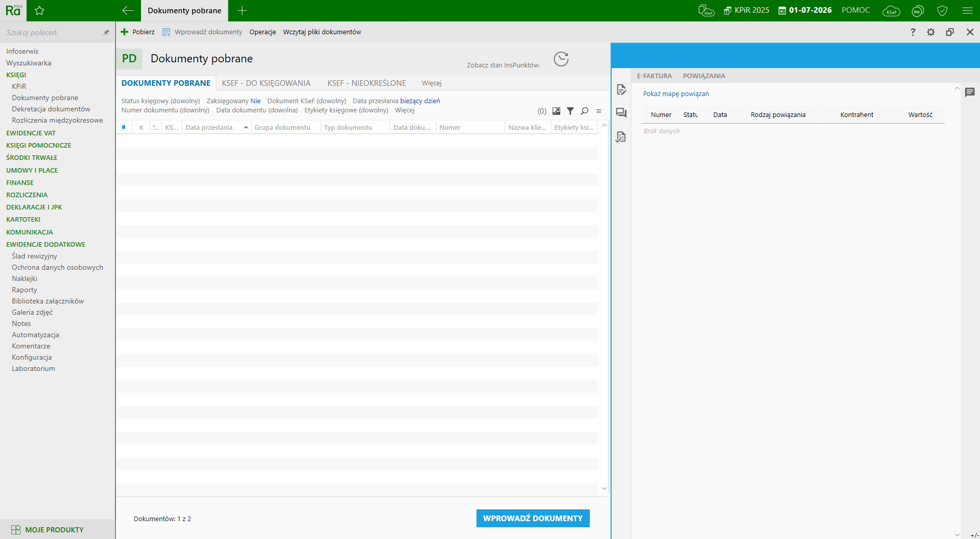Viewport: 980px width, 539px height.
Task: Open the 'Zaksięgowany Nie' filter dropdown
Action: point(255,101)
